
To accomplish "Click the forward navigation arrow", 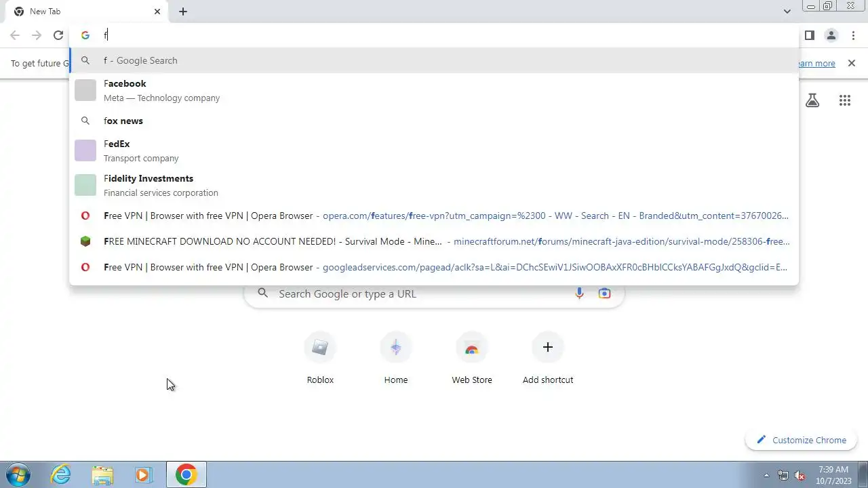I will (x=37, y=35).
